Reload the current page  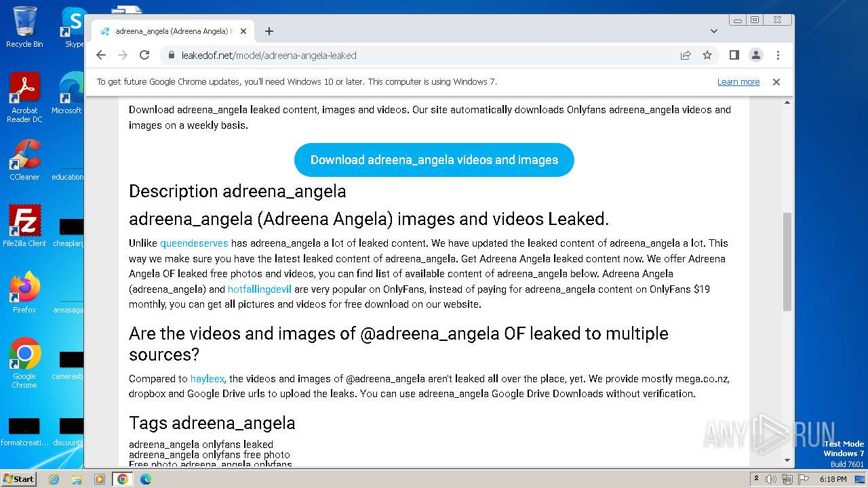(144, 55)
